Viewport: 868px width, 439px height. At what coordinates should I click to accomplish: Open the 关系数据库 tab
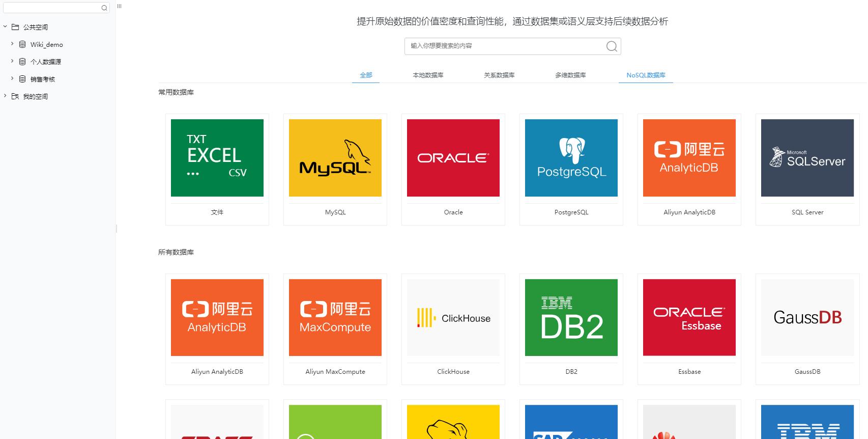(499, 75)
